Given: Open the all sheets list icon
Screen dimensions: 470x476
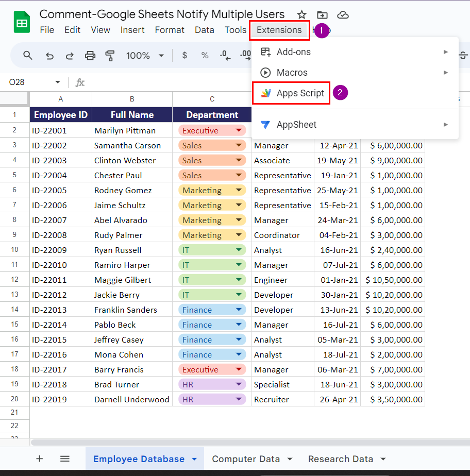Looking at the screenshot, I should (64, 458).
